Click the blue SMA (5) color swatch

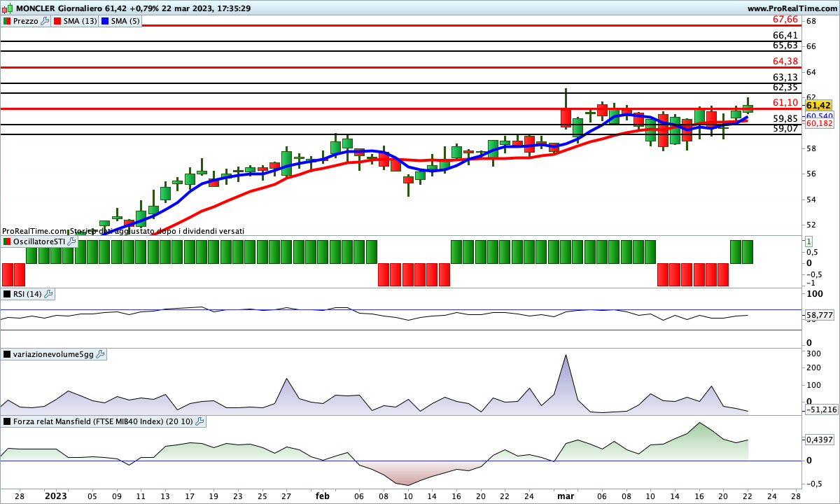(105, 21)
